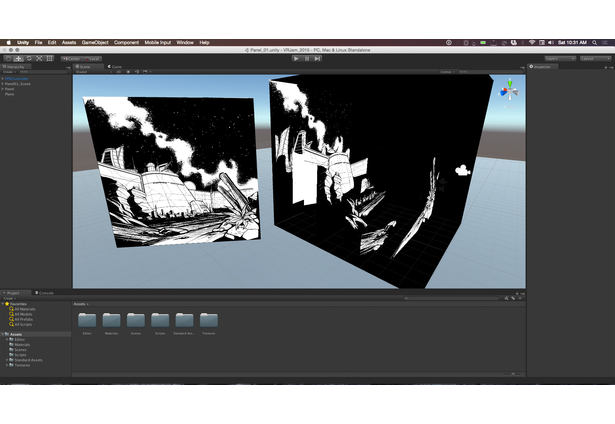Open the Component menu
This screenshot has height=424, width=615.
point(126,42)
